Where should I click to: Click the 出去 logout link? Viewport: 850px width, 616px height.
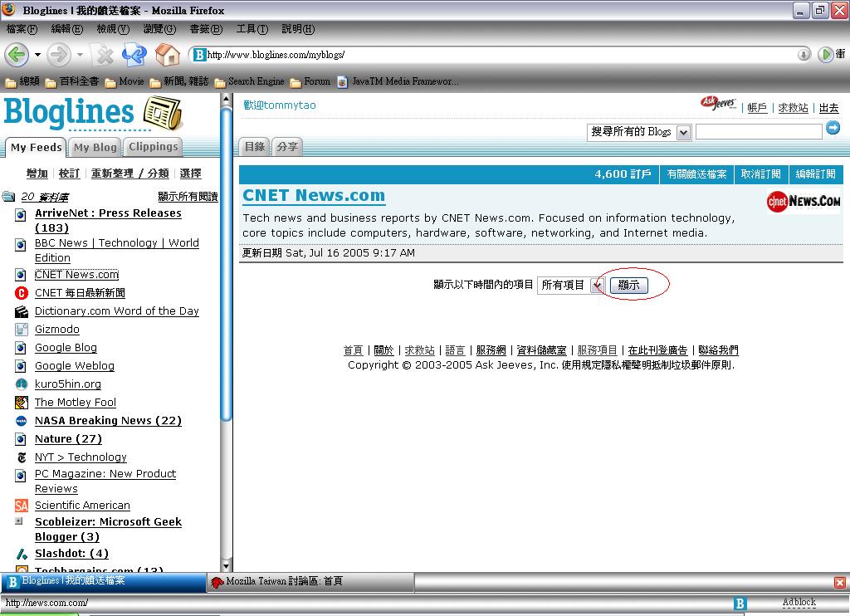click(x=829, y=108)
